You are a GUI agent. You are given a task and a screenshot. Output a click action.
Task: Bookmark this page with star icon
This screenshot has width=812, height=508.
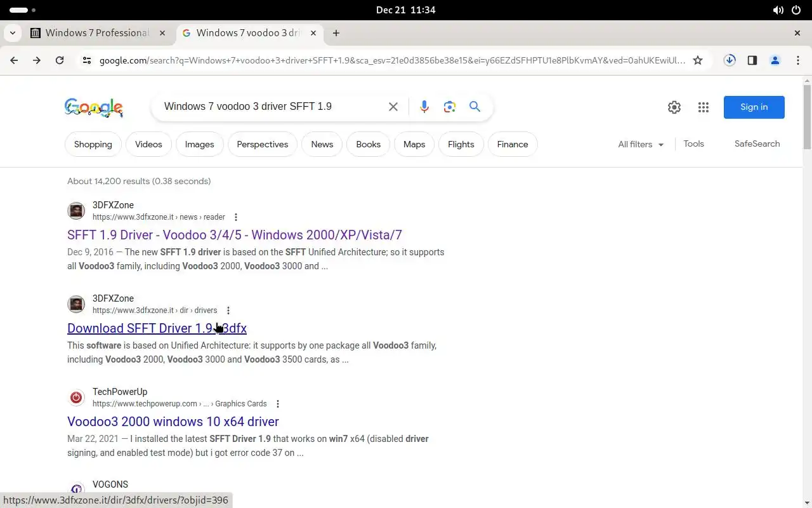click(698, 60)
